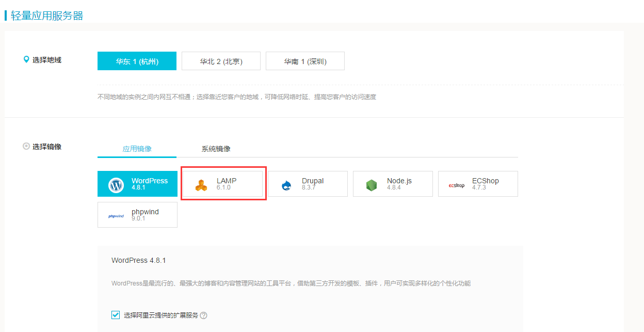Click the ECShop logo icon
The width and height of the screenshot is (644, 332).
[x=457, y=185]
